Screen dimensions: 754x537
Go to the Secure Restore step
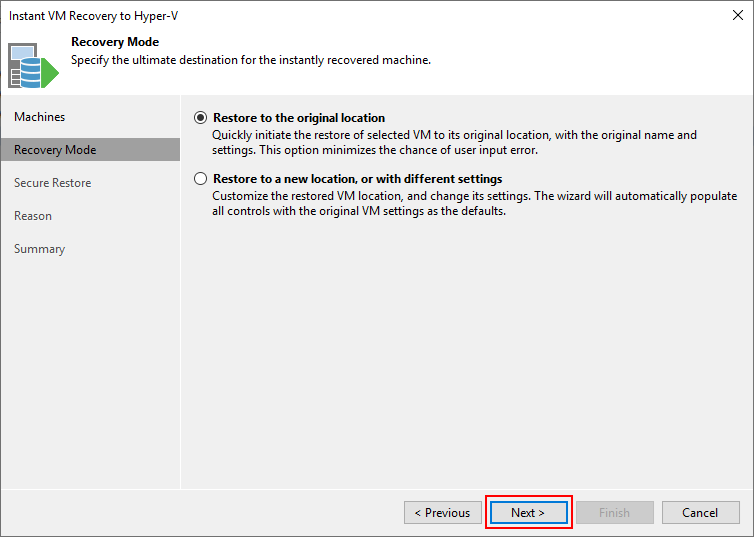[x=52, y=183]
